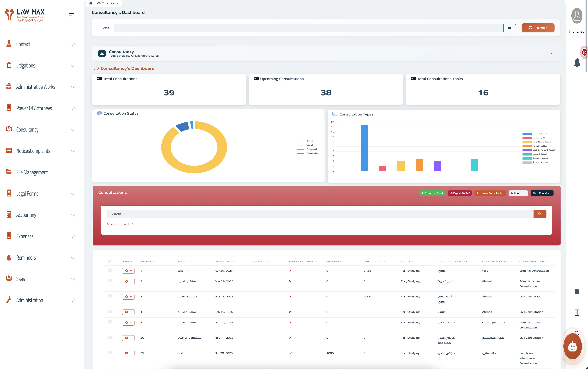Screen dimensions: 588x369
Task: Check the row checkbox for Oct 28, 2025
Action: [x=110, y=353]
